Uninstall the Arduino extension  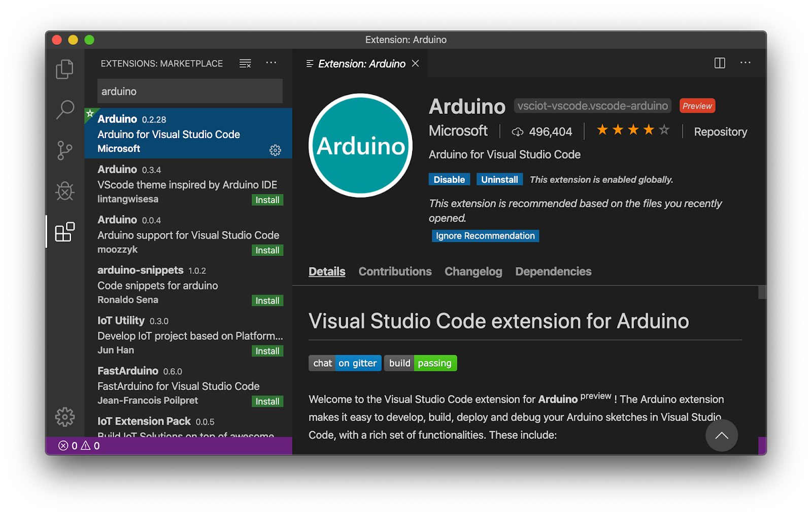499,179
